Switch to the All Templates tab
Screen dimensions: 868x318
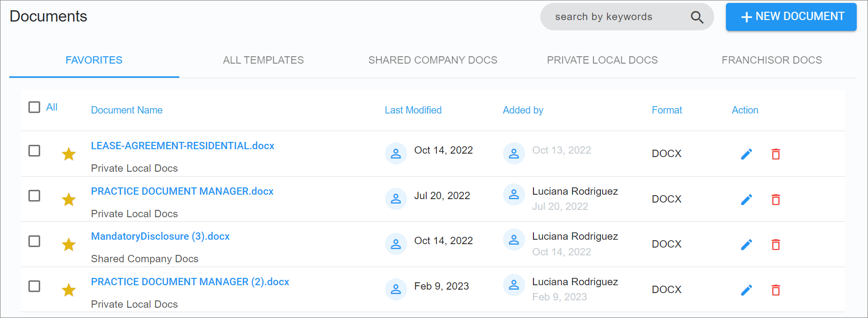(x=263, y=60)
